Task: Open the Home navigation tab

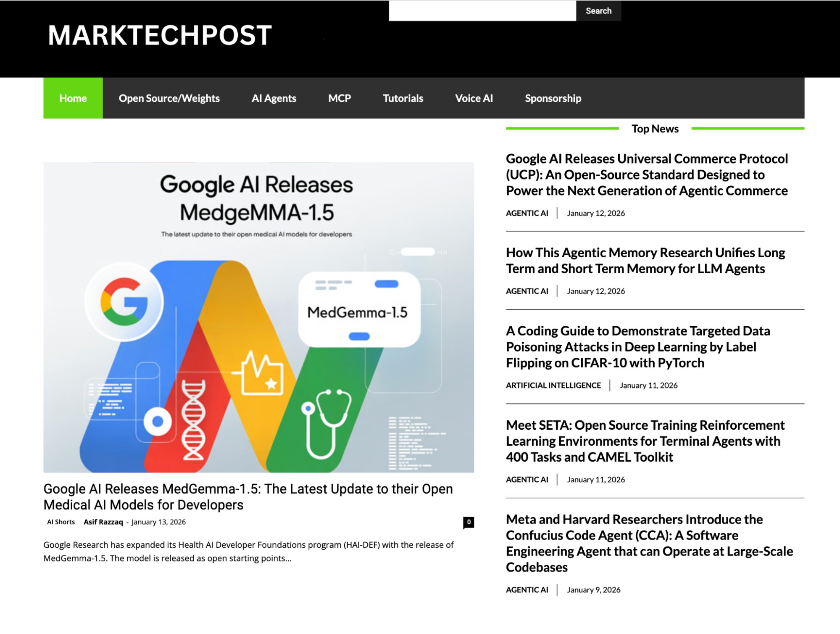Action: click(73, 98)
